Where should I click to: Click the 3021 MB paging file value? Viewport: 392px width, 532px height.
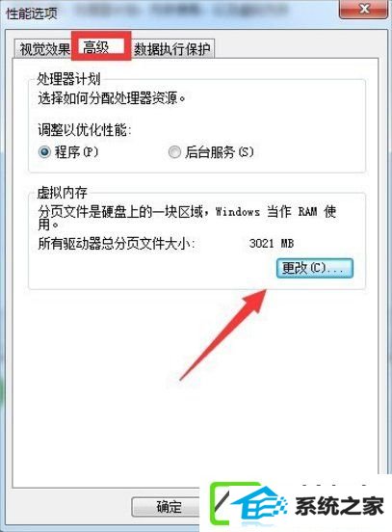(x=272, y=243)
